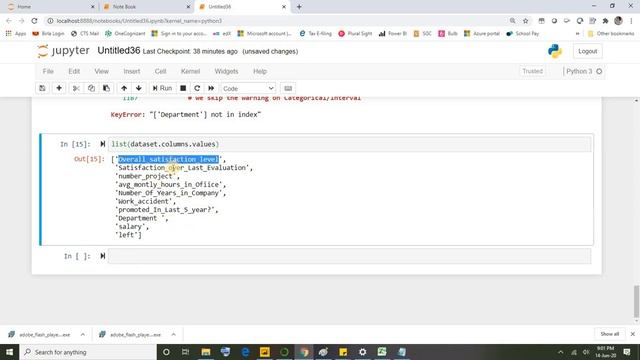This screenshot has height=360, width=640.
Task: Open File Explorer from taskbar
Action: coord(206,352)
